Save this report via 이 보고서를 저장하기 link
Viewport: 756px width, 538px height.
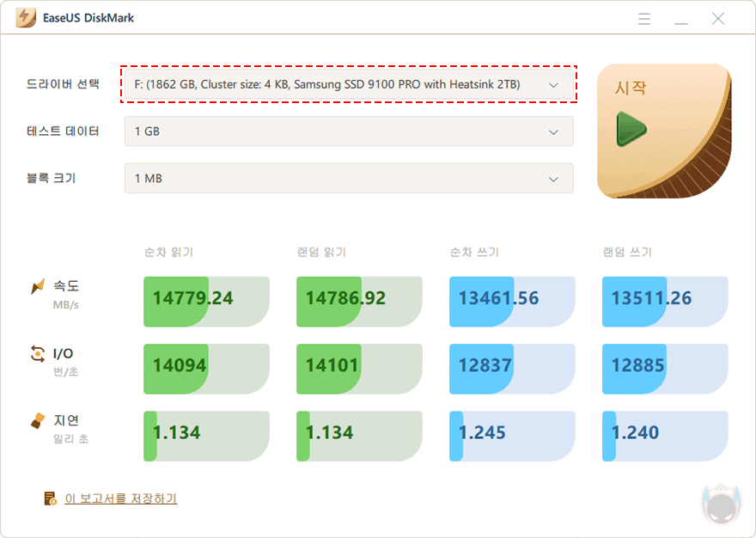click(120, 498)
